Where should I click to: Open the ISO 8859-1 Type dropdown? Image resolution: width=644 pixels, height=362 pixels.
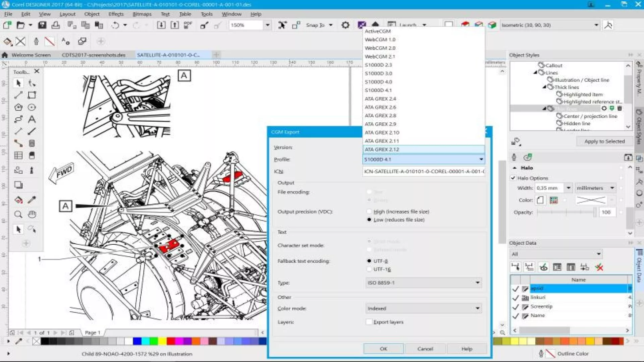(x=424, y=283)
